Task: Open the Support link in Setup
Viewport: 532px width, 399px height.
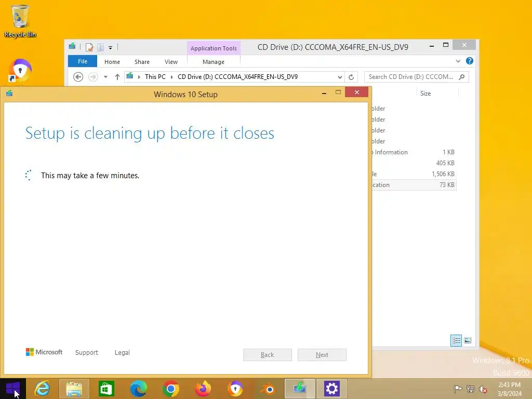Action: (x=87, y=353)
